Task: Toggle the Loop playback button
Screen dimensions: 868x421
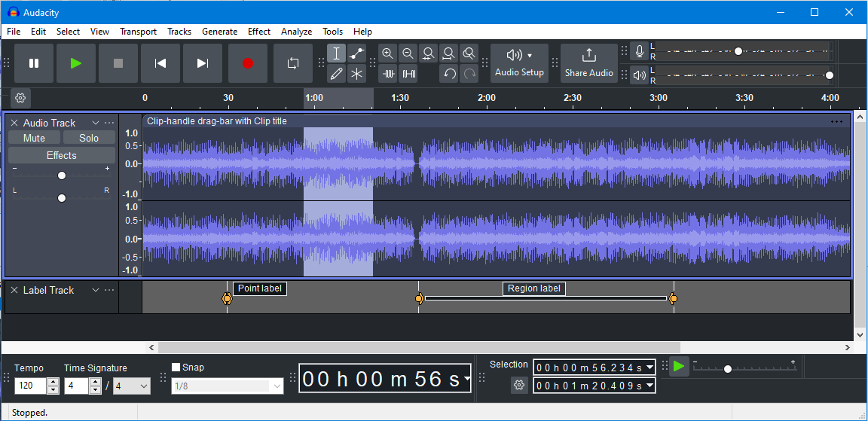Action: (293, 63)
